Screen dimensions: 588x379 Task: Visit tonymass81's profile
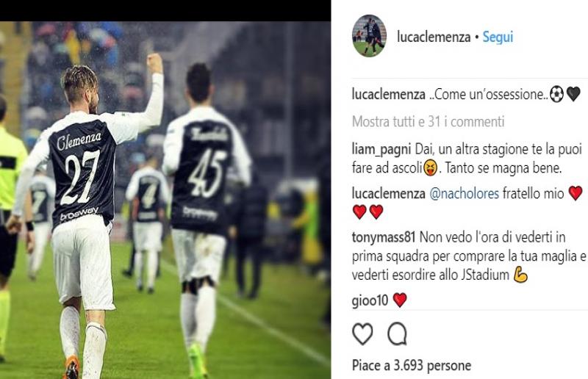tap(384, 237)
